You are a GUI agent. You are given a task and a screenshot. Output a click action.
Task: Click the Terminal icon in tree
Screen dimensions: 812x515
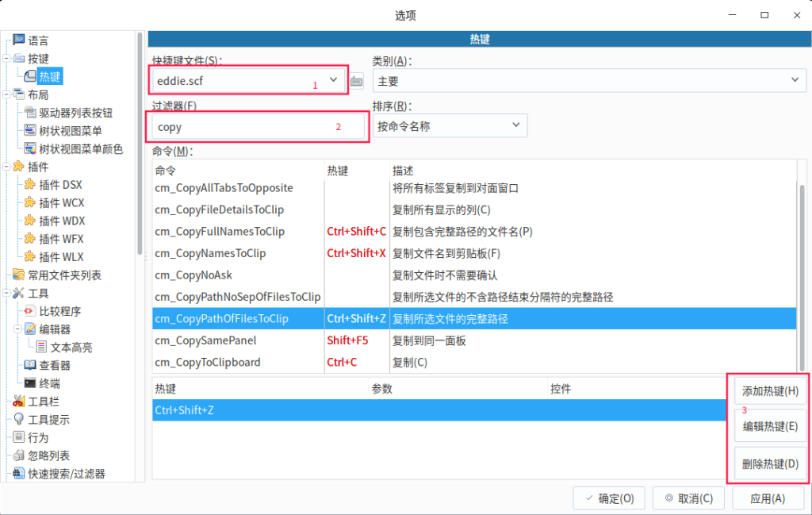(x=30, y=382)
